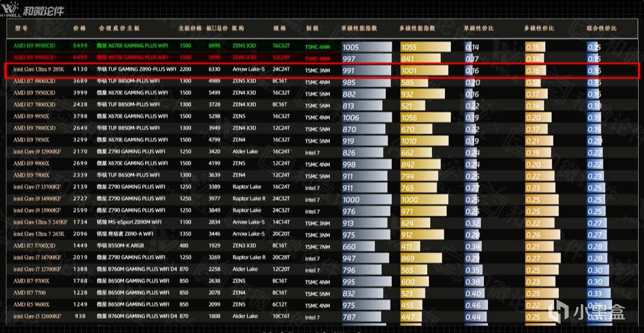Click the AMD R5 9600X model name
Viewport: 644px width, 333px height.
[31, 305]
